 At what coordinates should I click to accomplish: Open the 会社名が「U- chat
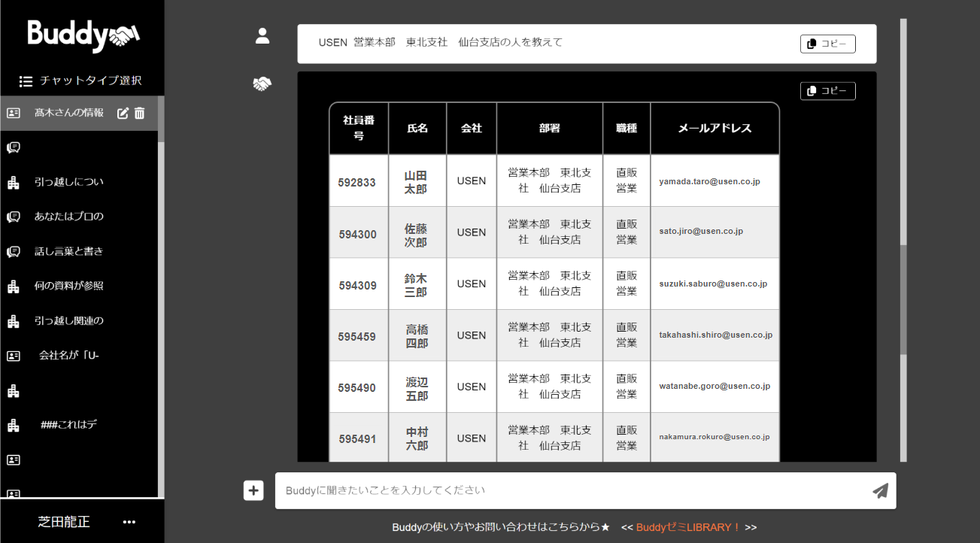click(x=69, y=355)
